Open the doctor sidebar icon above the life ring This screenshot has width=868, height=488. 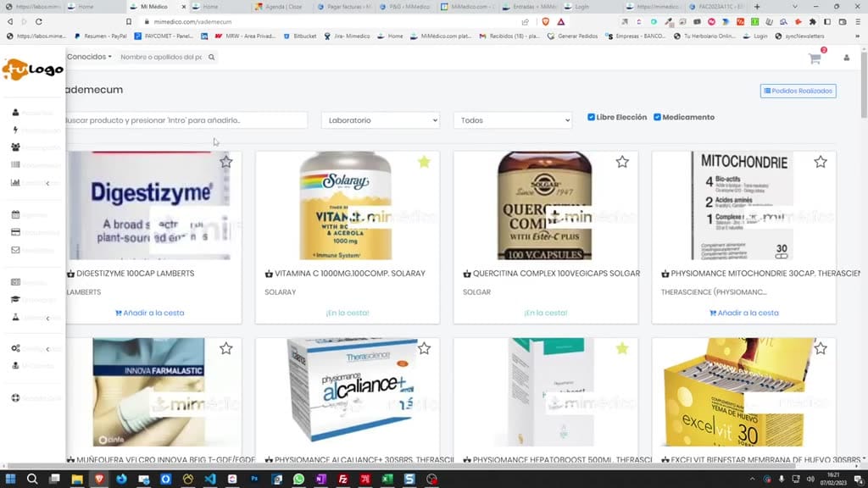[x=15, y=365]
